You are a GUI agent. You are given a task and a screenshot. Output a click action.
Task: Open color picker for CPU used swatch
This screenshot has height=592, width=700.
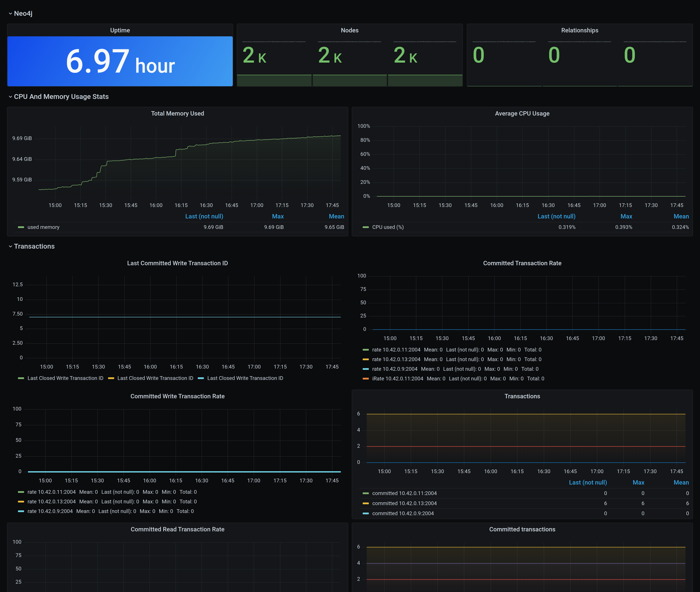click(x=366, y=227)
